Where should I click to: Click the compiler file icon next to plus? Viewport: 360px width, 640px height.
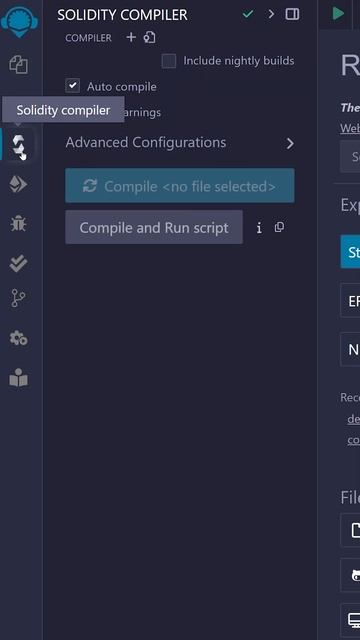pyautogui.click(x=149, y=38)
